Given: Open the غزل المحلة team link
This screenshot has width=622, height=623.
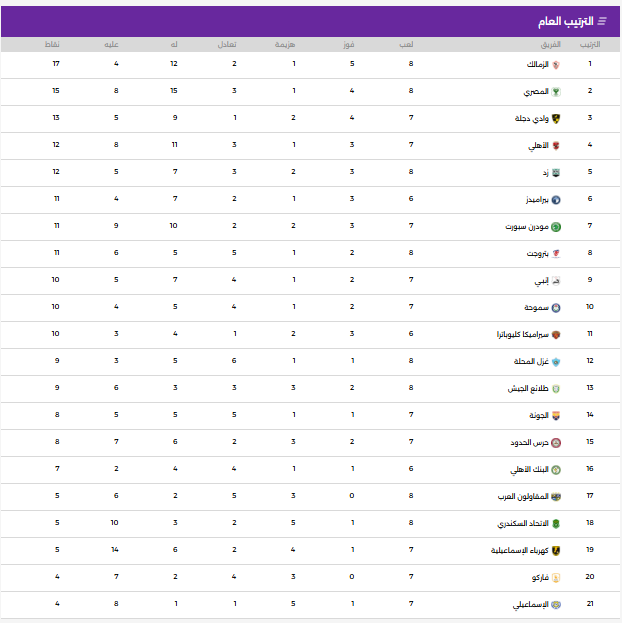Looking at the screenshot, I should (528, 362).
